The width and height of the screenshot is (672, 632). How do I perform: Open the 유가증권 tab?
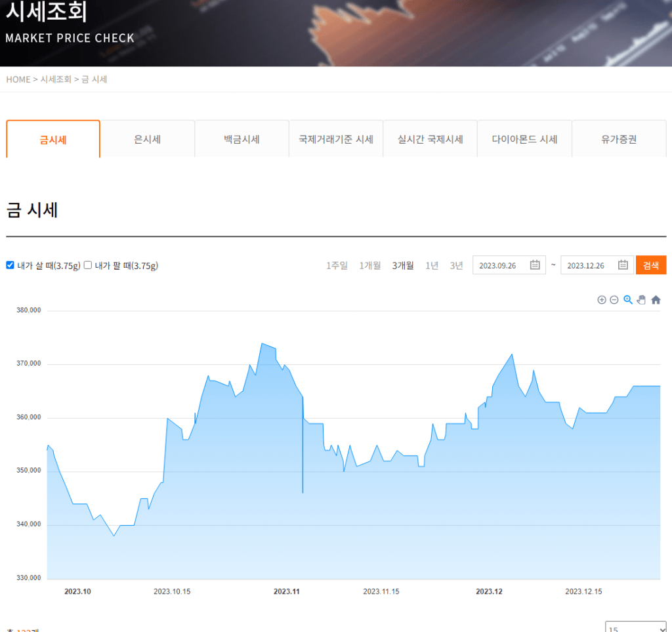pyautogui.click(x=619, y=139)
